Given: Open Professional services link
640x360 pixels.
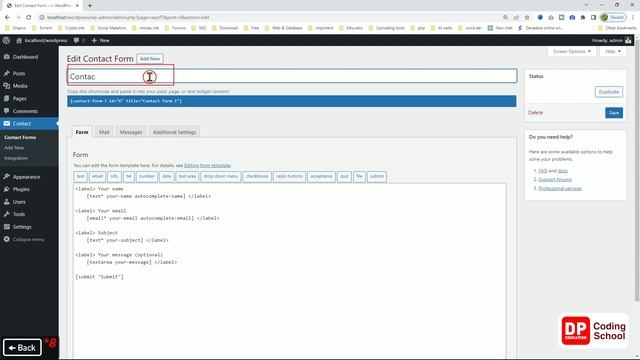Looking at the screenshot, I should point(560,189).
